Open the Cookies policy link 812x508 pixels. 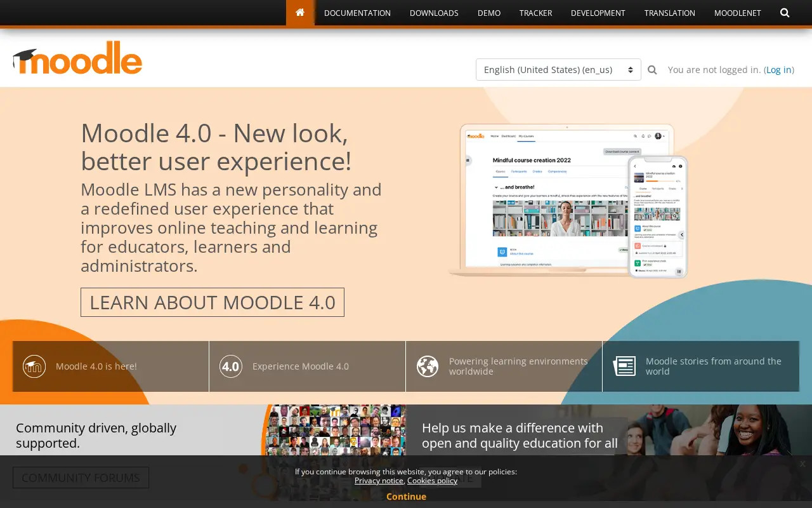(432, 481)
